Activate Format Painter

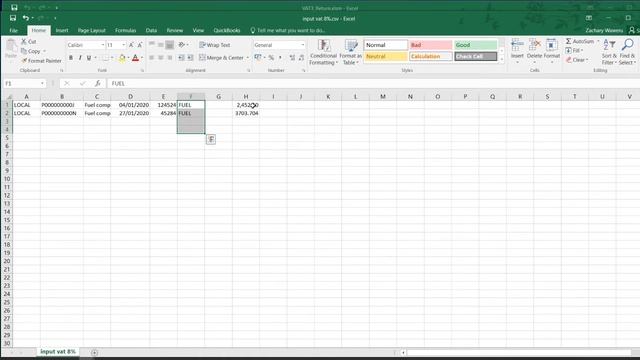[x=41, y=60]
